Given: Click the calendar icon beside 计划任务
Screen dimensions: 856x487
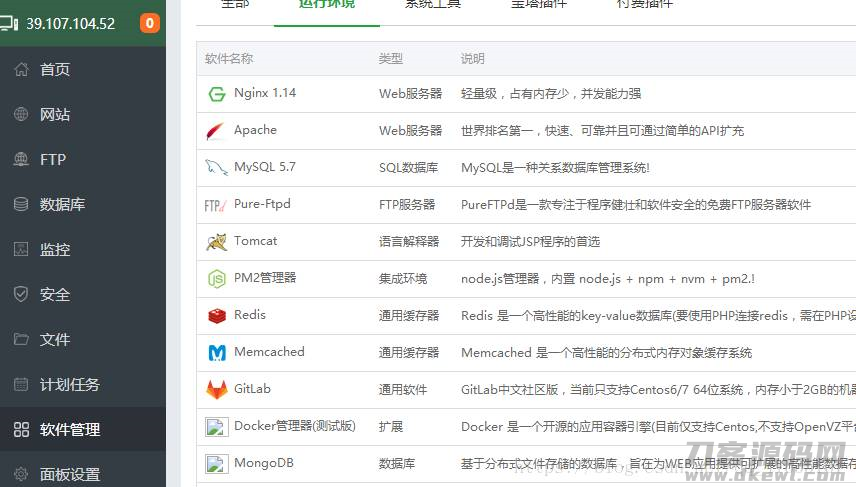Looking at the screenshot, I should click(x=21, y=384).
